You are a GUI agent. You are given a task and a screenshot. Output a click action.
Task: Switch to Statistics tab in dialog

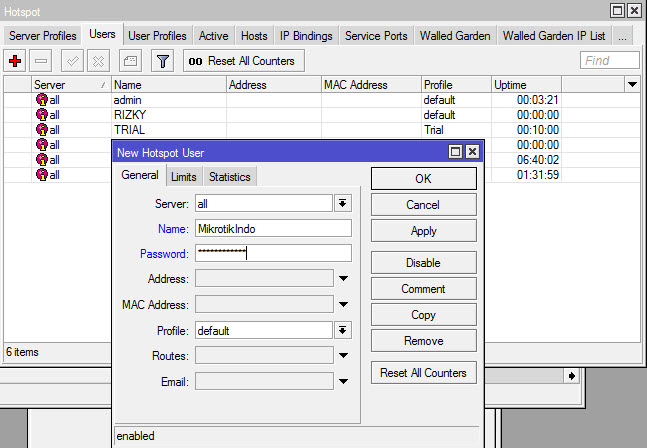[229, 177]
